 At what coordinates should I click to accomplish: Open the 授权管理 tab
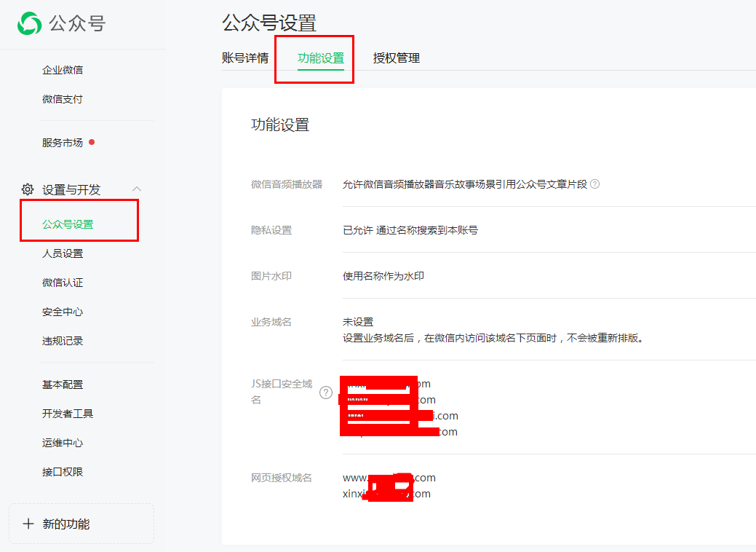tap(397, 58)
